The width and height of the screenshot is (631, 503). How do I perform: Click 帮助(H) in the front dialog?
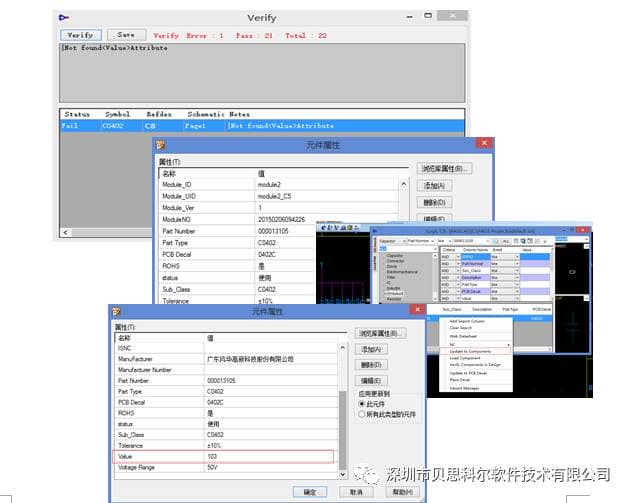(402, 492)
